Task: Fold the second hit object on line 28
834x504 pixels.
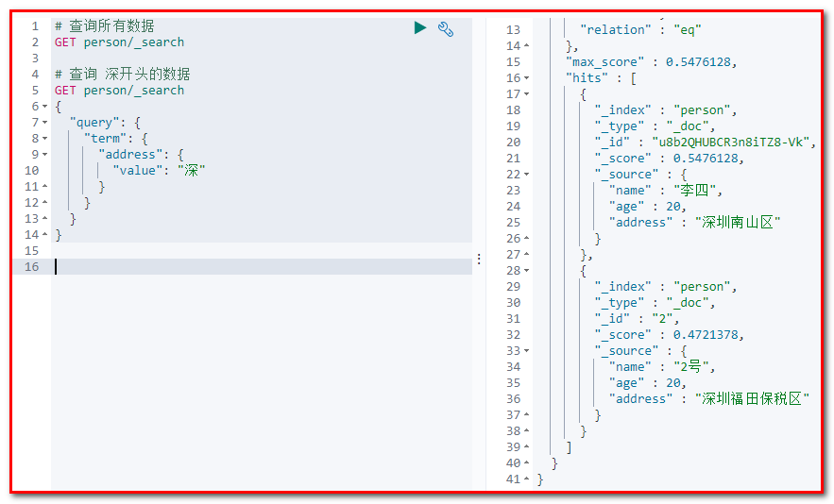Action: coord(526,271)
